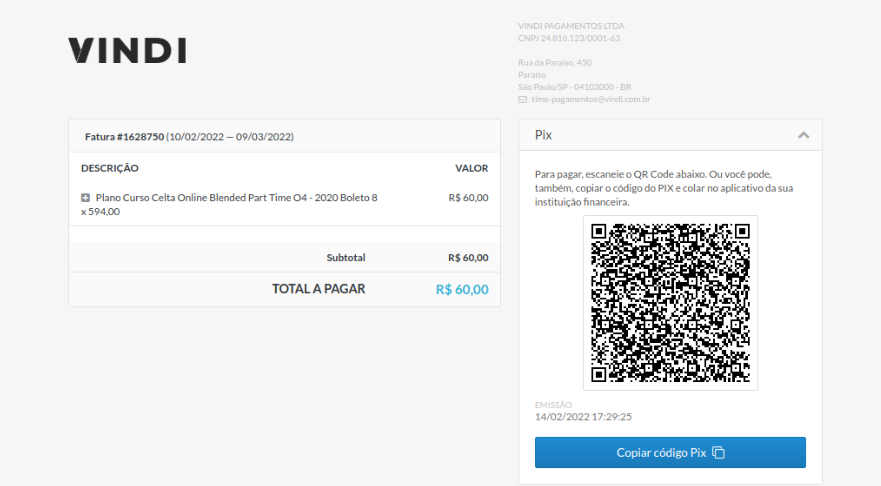Viewport: 881px width, 486px height.
Task: Click the CNPJ number text
Action: tap(569, 38)
